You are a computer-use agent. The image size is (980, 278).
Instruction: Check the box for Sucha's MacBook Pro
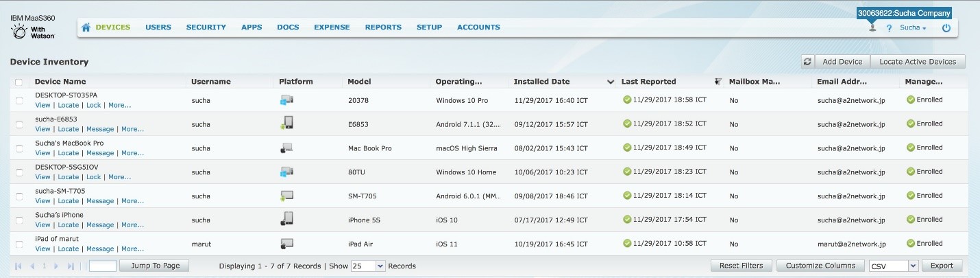[19, 149]
